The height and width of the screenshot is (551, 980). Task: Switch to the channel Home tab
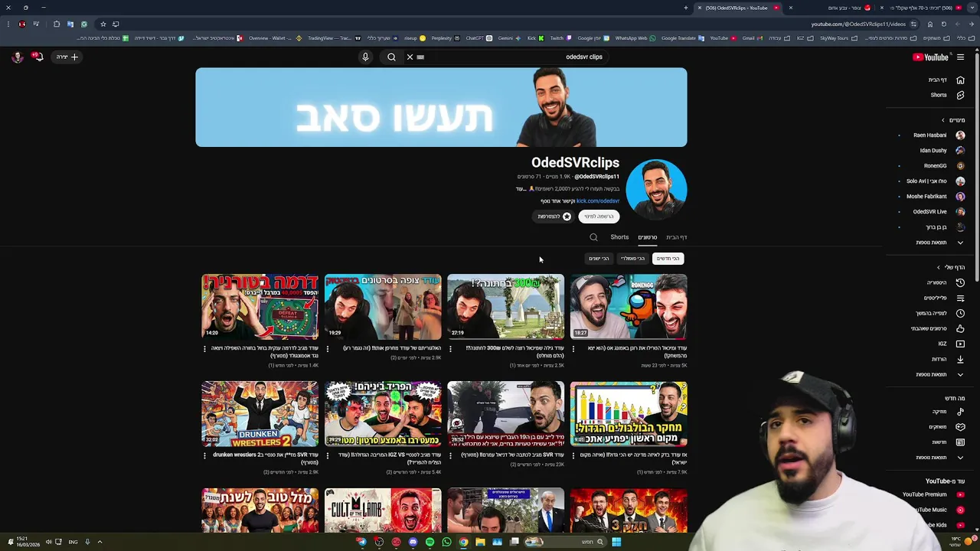(x=676, y=237)
